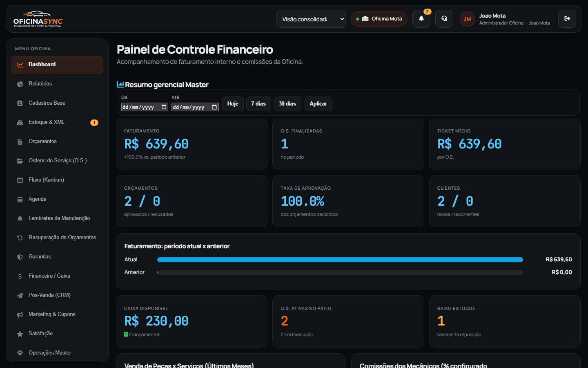Click the Taxa de Aprovação 100.0% value

pos(303,201)
